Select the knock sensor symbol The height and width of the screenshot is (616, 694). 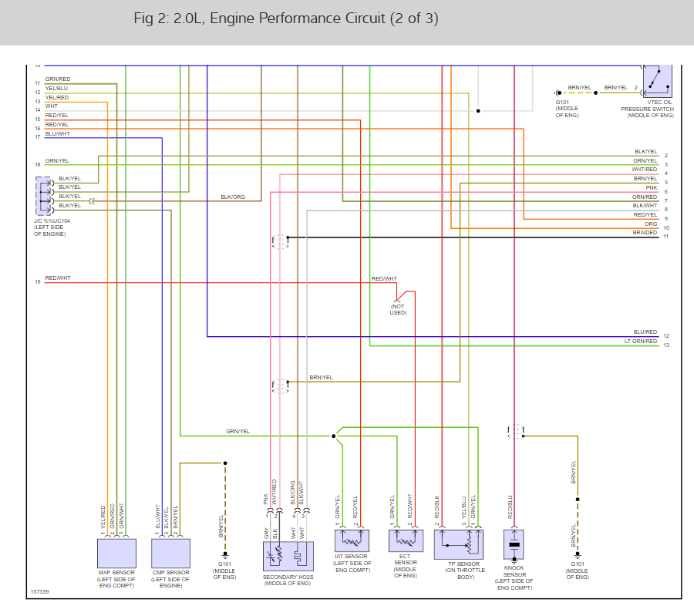coord(514,545)
